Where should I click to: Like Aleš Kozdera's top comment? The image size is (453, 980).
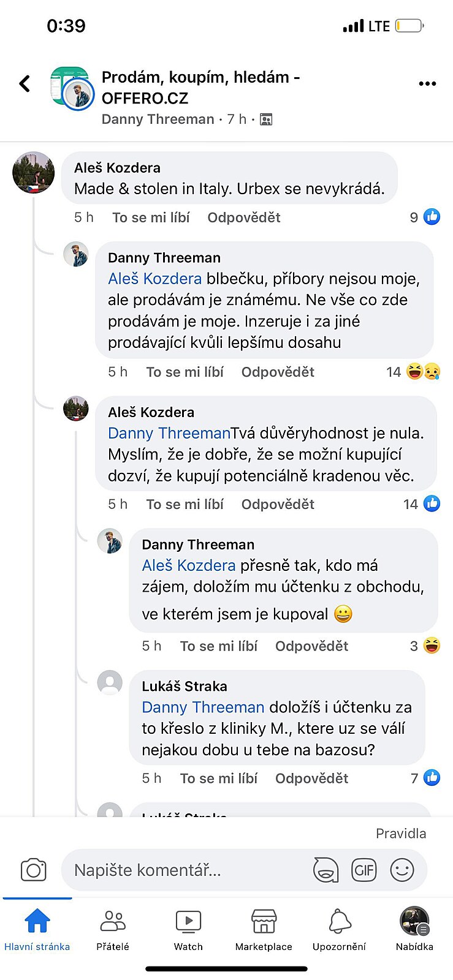[151, 217]
